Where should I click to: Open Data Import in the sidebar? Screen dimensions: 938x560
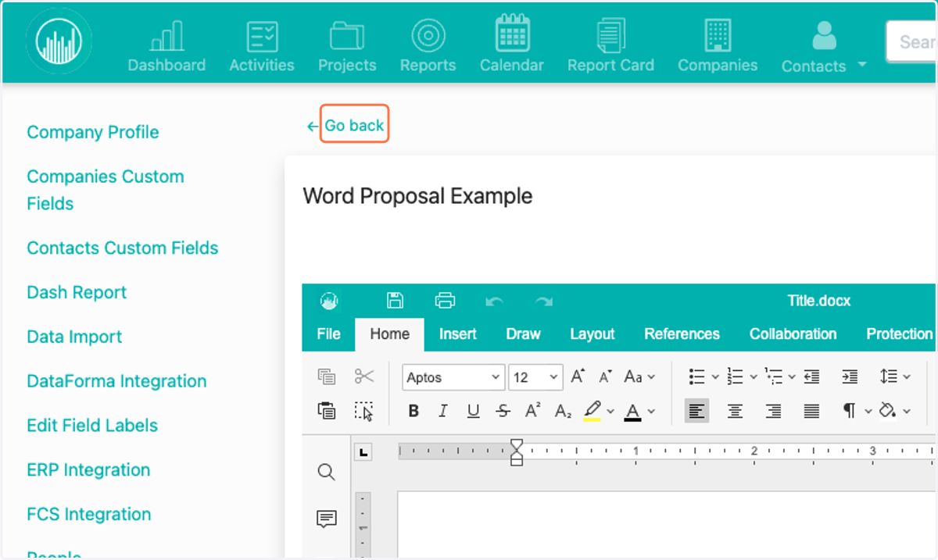tap(74, 337)
